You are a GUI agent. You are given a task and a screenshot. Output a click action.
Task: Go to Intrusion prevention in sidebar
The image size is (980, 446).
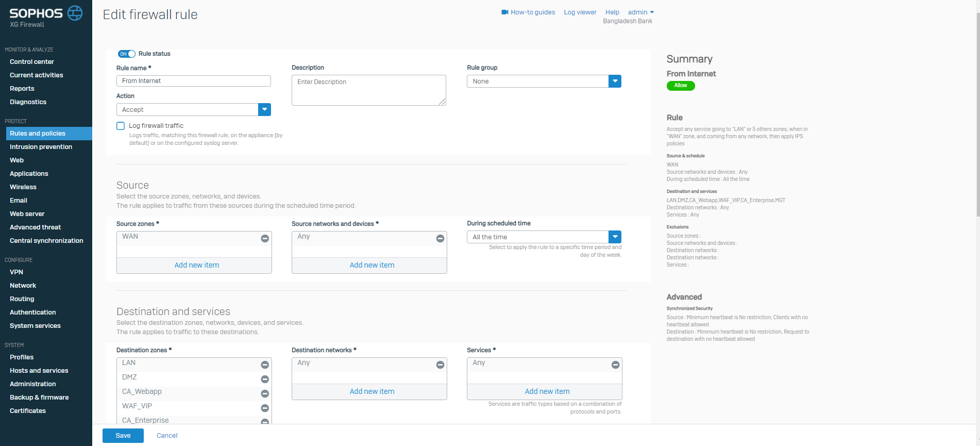point(41,147)
